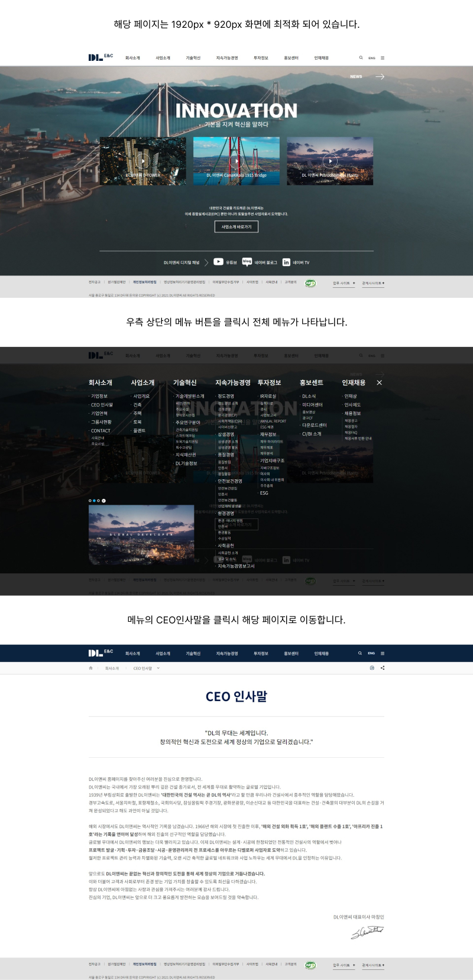The image size is (473, 980).
Task: Click the NEWS arrow over the hero image
Action: pyautogui.click(x=380, y=77)
